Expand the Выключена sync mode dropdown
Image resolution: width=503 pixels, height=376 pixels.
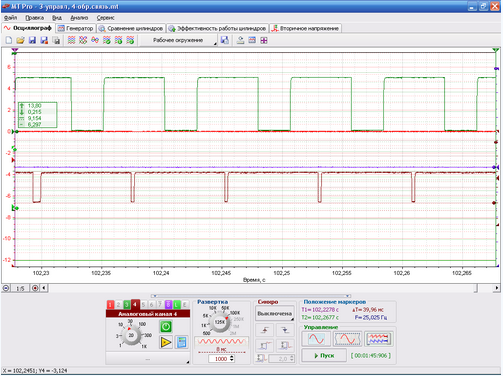(x=275, y=314)
